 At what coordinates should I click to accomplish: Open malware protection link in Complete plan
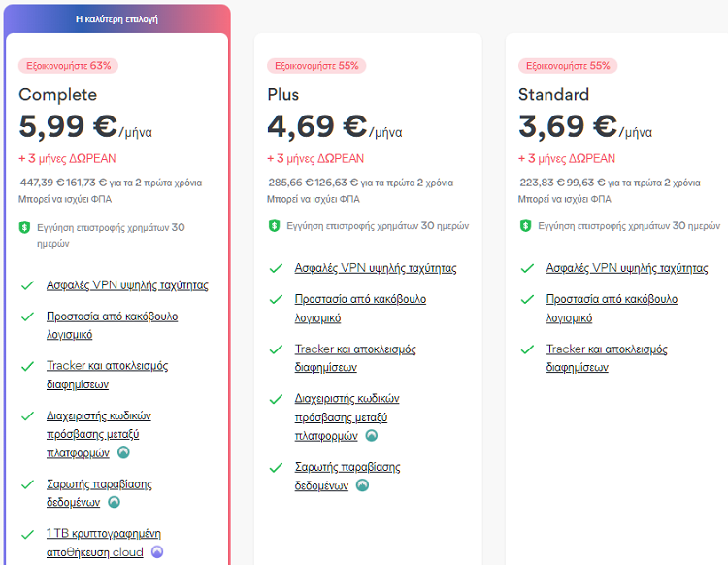[112, 325]
